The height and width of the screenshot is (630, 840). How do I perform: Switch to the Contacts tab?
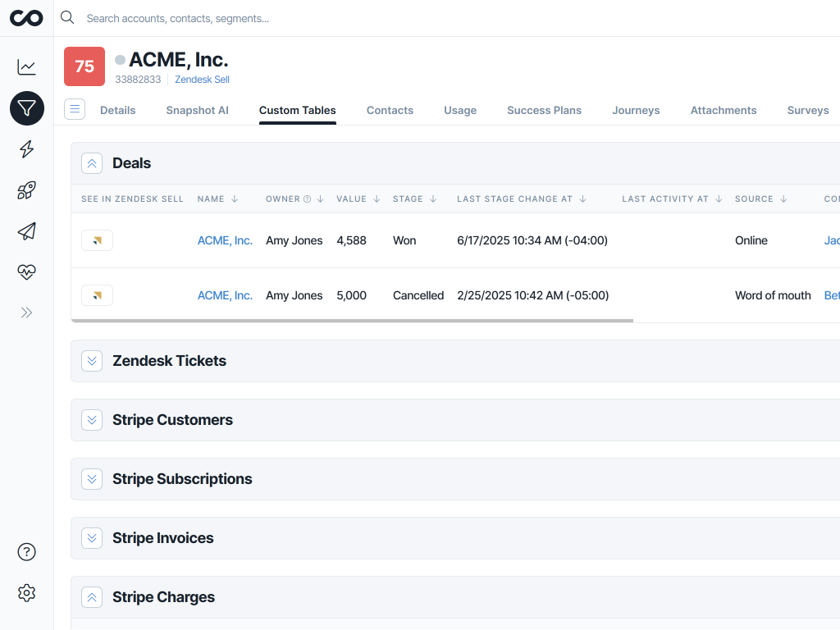[390, 110]
